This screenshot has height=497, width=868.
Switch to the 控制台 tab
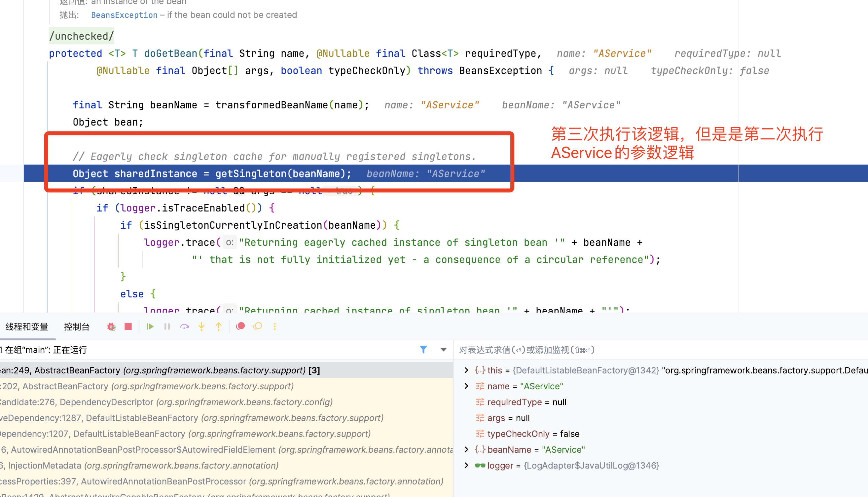(77, 327)
